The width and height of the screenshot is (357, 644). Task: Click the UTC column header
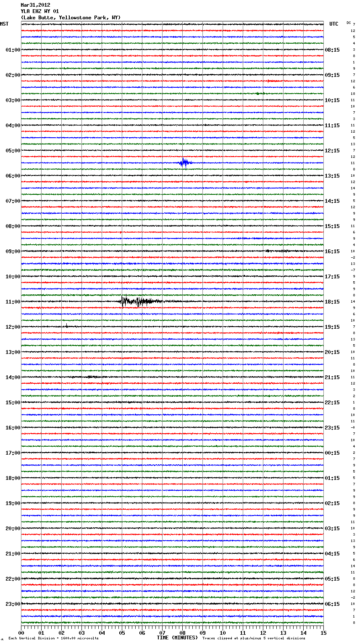point(334,24)
